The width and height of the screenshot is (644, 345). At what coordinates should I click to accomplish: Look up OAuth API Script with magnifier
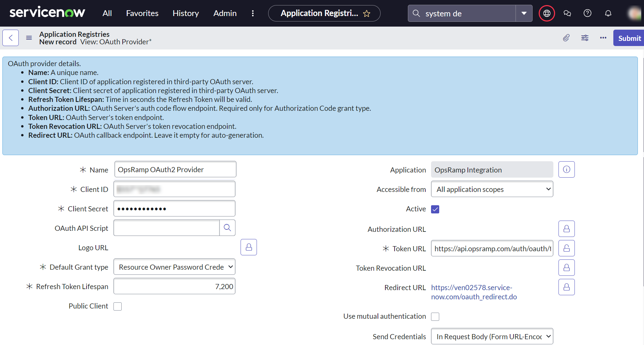click(227, 228)
